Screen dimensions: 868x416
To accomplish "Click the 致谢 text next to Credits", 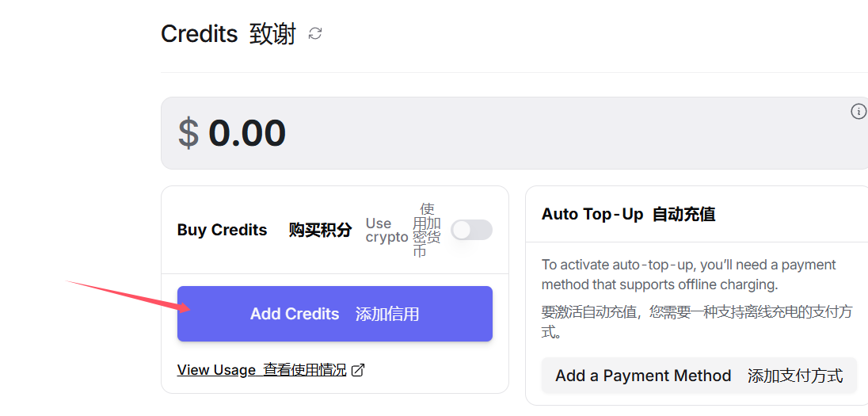I will (272, 34).
